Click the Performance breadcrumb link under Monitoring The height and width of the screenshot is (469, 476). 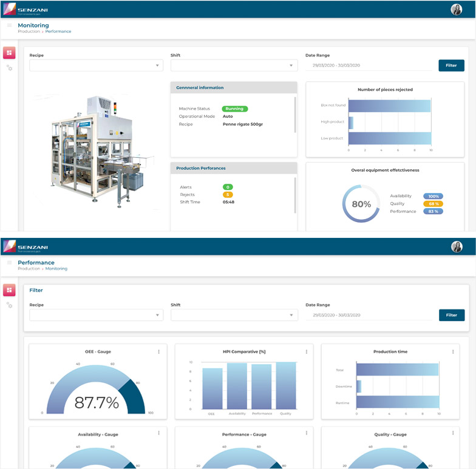click(x=58, y=32)
